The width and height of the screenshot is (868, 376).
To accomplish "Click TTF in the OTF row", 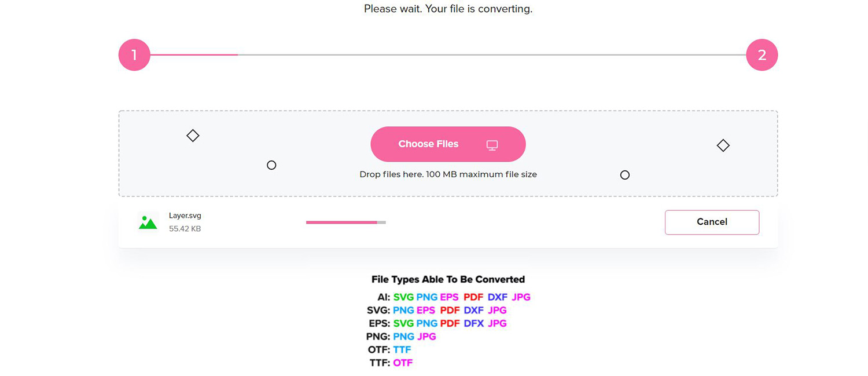I will pyautogui.click(x=402, y=350).
